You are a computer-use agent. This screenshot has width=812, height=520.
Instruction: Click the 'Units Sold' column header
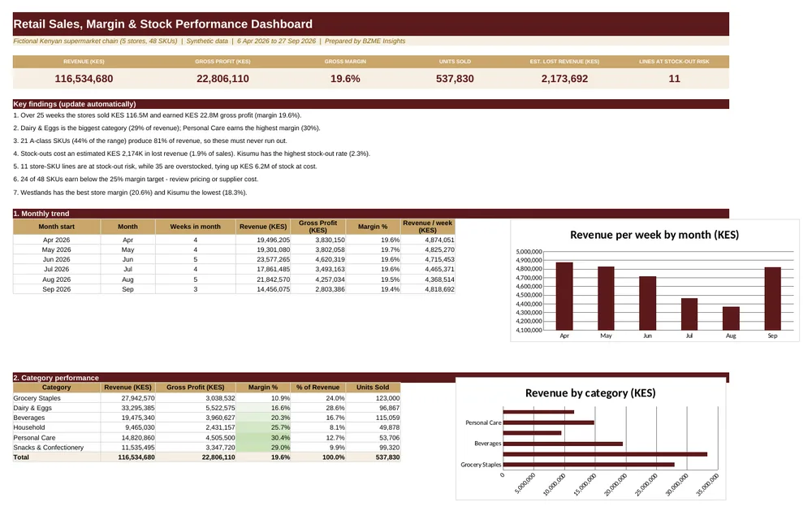click(373, 388)
